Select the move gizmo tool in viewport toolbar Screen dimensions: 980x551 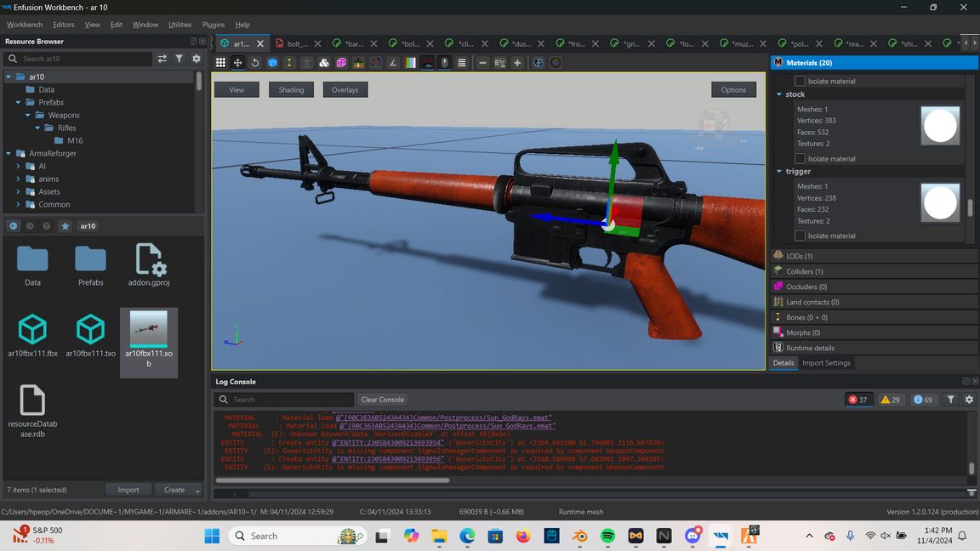point(237,63)
